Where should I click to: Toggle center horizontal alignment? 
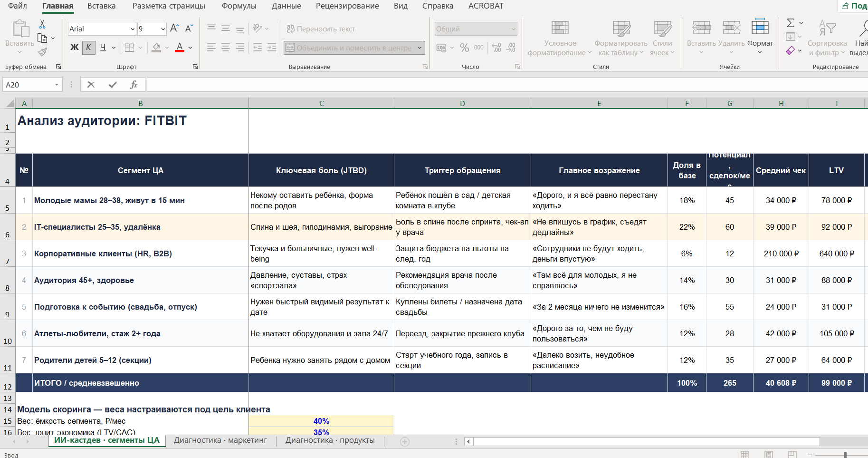226,48
